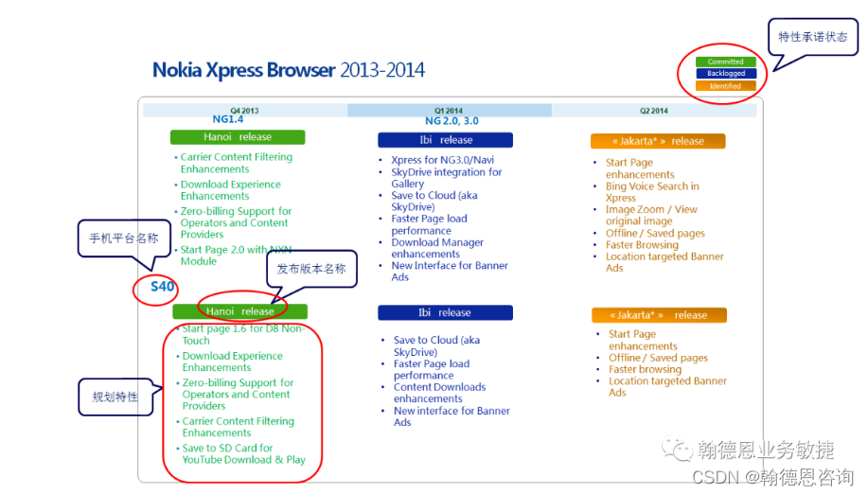Select the Hanoi release bar under NG1.4
The width and height of the screenshot is (868, 495).
pyautogui.click(x=238, y=136)
